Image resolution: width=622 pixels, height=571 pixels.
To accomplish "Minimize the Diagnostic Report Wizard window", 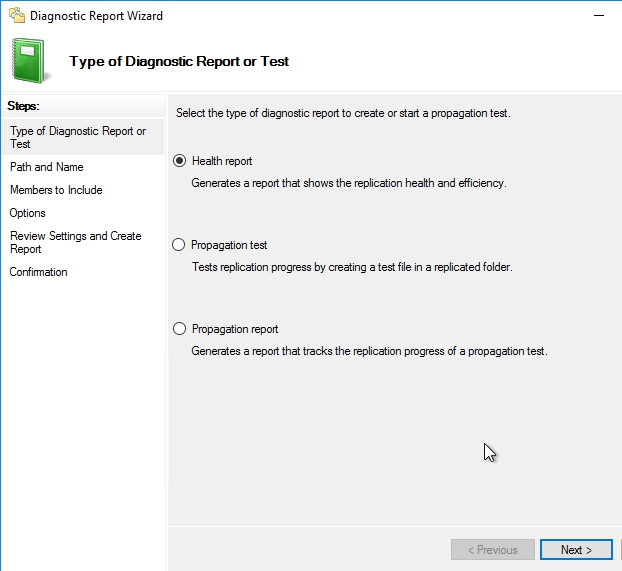I will tap(598, 16).
